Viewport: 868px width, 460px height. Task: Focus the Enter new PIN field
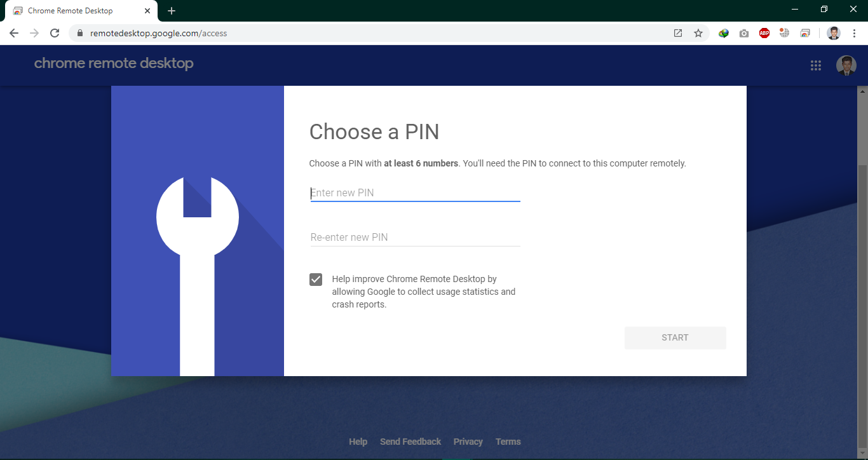415,193
